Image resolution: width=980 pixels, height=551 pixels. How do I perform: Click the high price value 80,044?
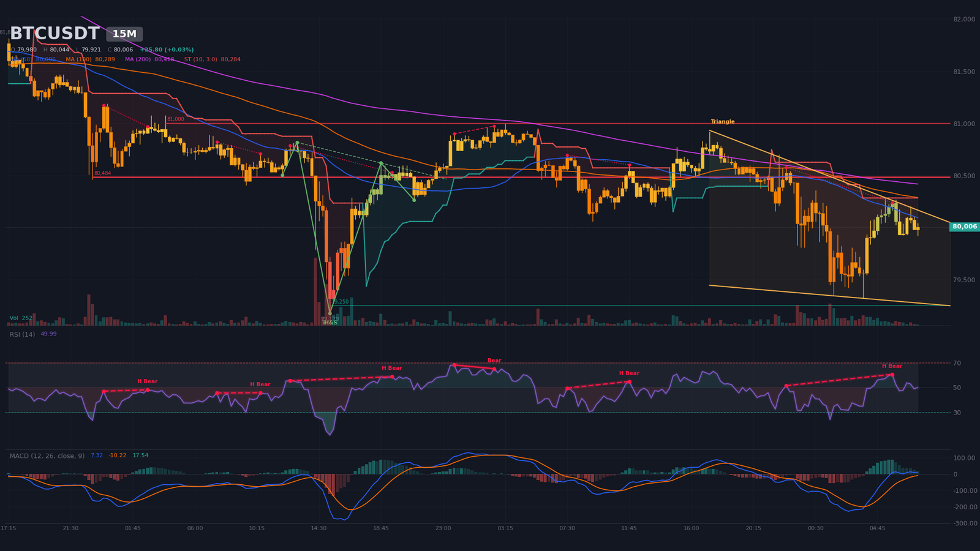[59, 50]
